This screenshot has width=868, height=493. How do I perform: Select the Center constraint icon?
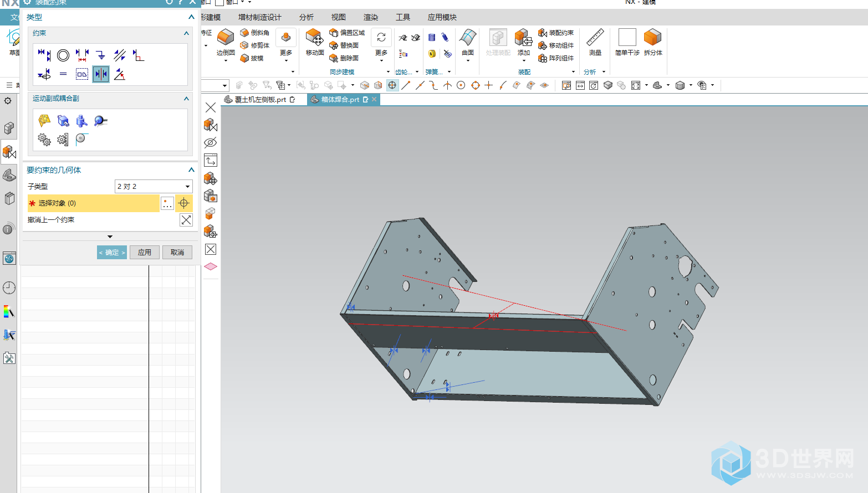[x=101, y=74]
